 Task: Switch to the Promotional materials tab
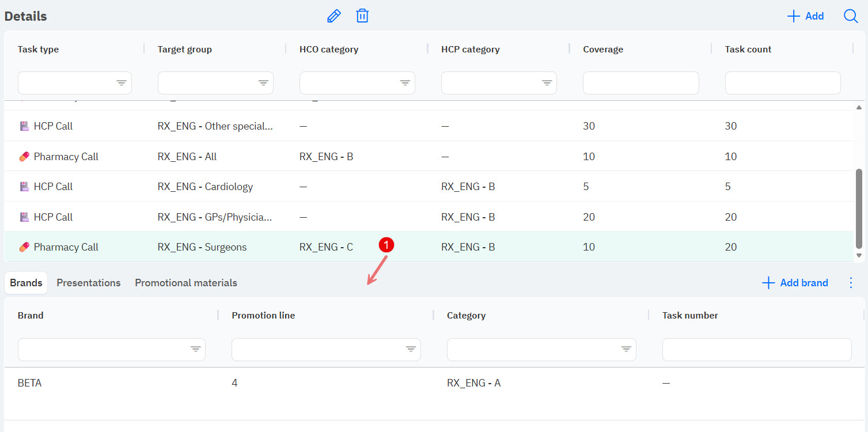(186, 283)
